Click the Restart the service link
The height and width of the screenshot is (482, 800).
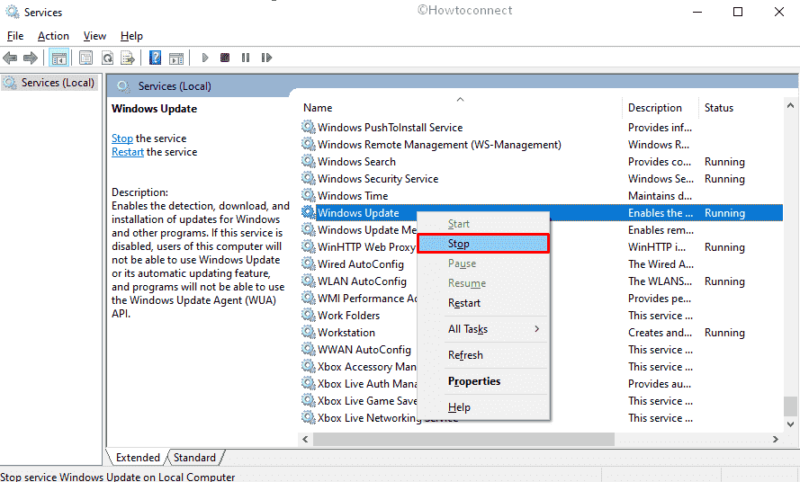click(x=128, y=152)
